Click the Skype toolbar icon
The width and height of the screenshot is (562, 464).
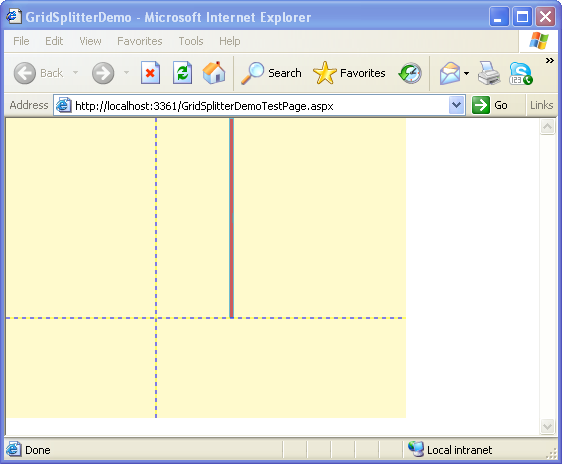(x=520, y=73)
